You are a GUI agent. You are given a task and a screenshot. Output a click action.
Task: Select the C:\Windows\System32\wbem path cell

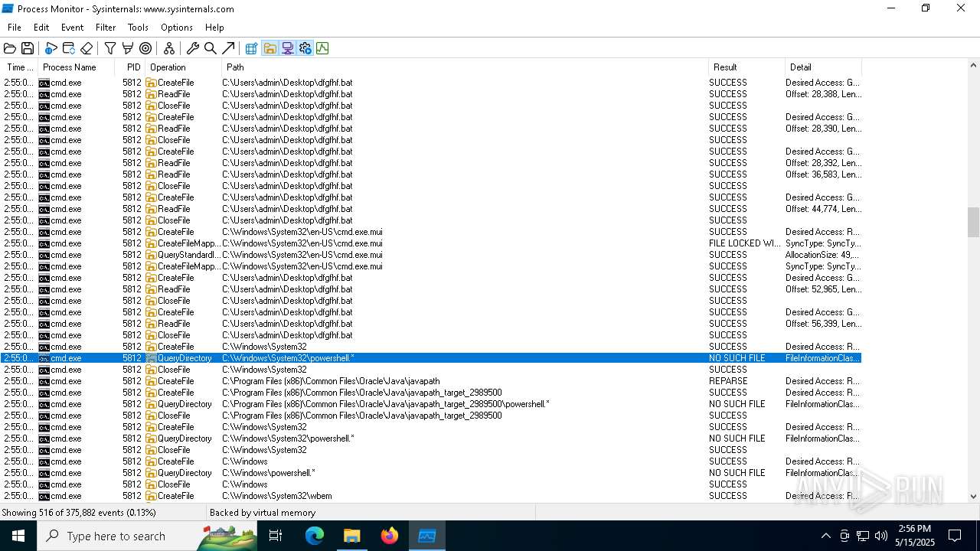click(277, 496)
